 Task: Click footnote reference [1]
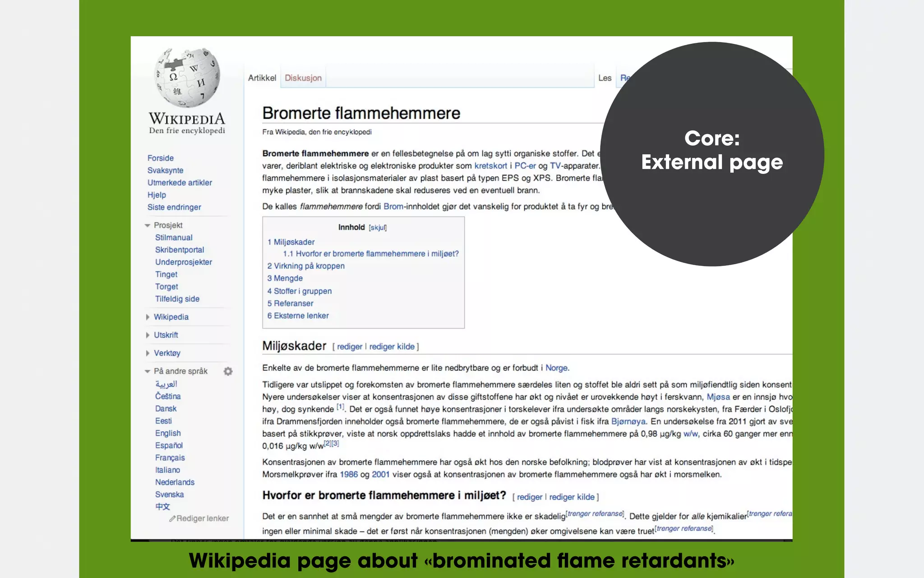[340, 407]
